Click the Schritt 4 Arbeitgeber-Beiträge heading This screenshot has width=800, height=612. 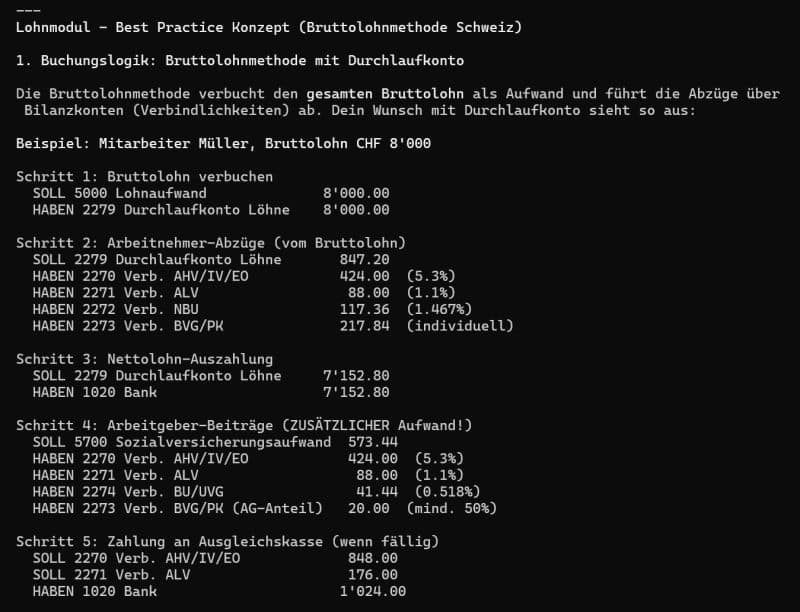pyautogui.click(x=244, y=425)
